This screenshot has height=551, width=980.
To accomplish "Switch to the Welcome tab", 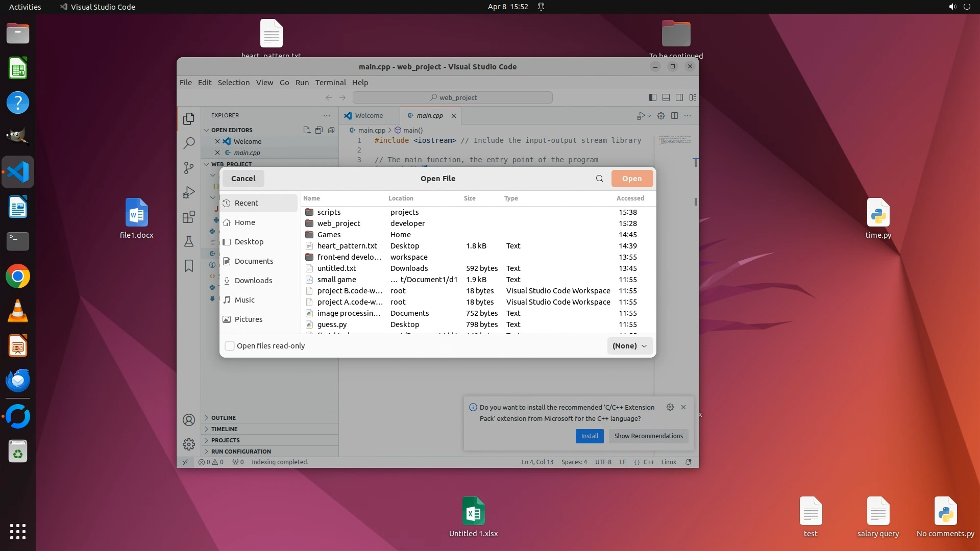I will pyautogui.click(x=369, y=116).
